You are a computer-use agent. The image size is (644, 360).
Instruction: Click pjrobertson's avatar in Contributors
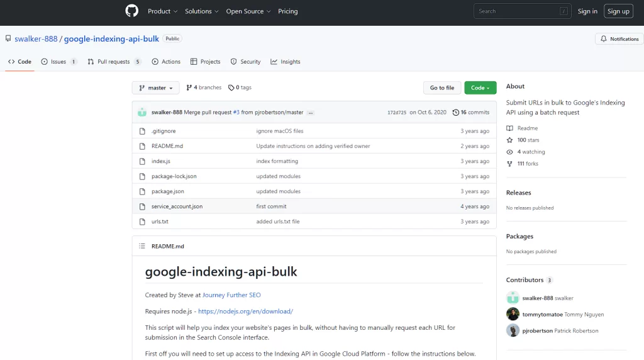[513, 330]
